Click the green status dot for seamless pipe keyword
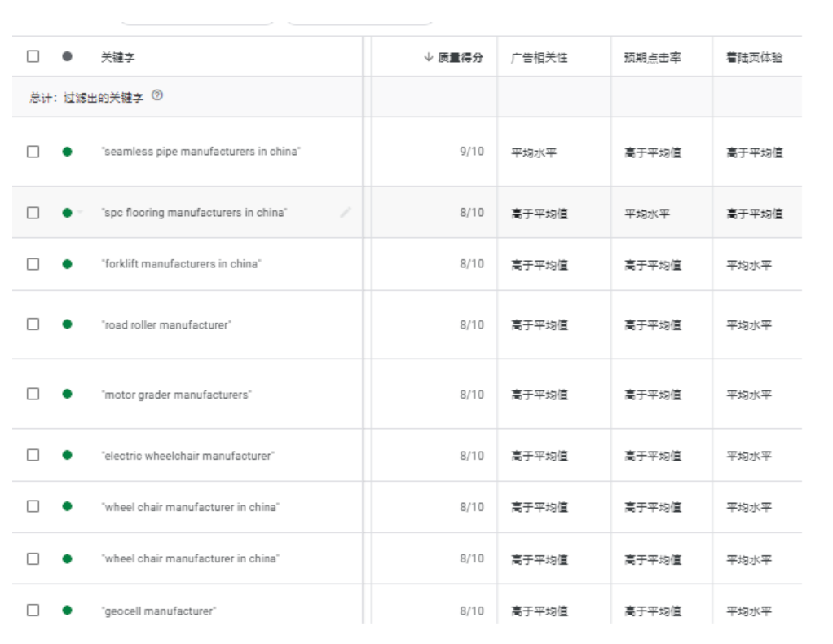The height and width of the screenshot is (644, 833). pos(67,152)
